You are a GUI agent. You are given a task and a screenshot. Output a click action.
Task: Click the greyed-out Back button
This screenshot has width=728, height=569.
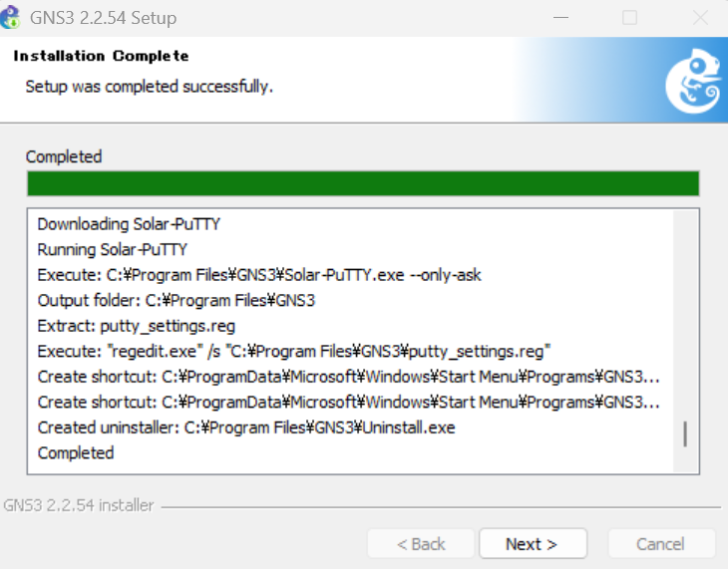tap(421, 544)
